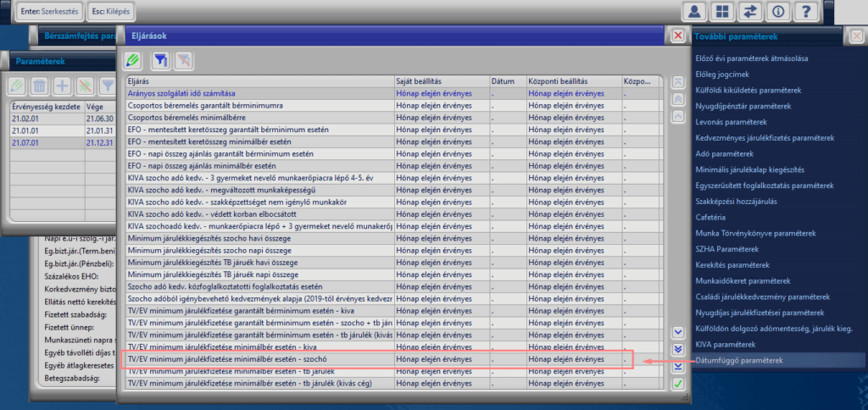The width and height of the screenshot is (868, 410).
Task: Jump to last row with bottom arrow button
Action: pyautogui.click(x=677, y=366)
